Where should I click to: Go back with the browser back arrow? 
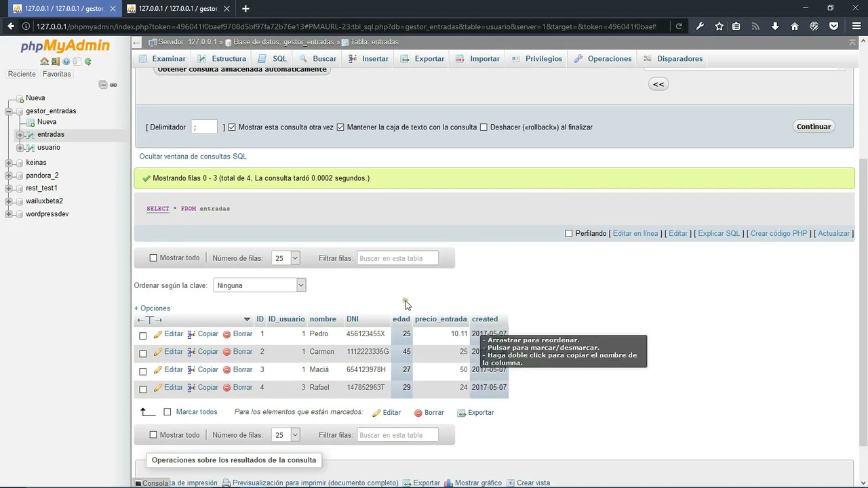(11, 26)
